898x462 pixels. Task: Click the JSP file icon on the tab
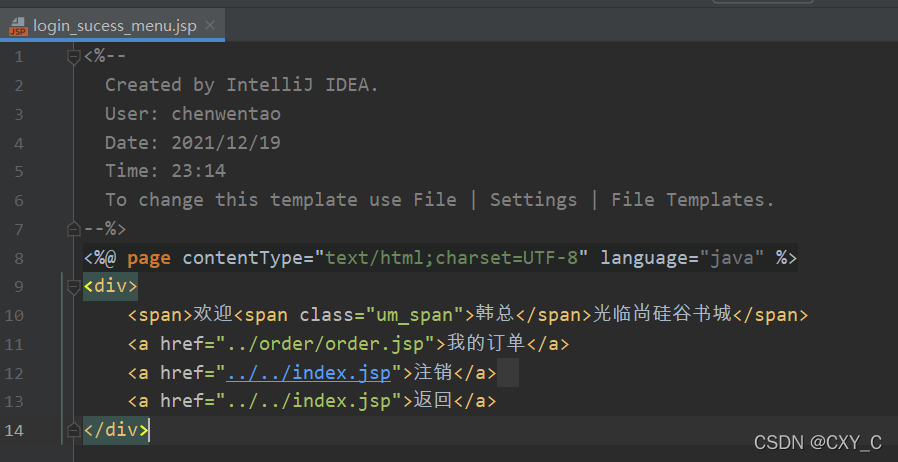tap(18, 26)
